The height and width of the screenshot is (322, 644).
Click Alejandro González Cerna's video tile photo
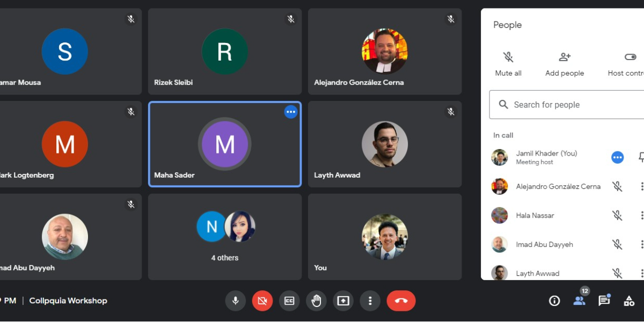tap(385, 52)
